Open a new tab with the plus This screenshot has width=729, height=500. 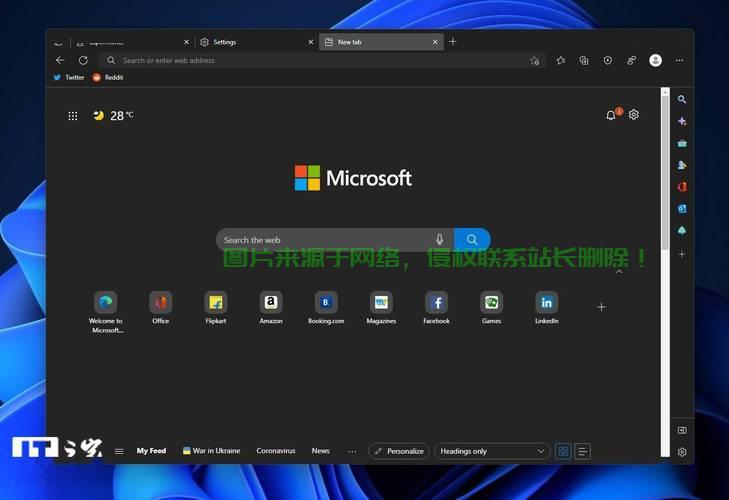click(x=453, y=42)
